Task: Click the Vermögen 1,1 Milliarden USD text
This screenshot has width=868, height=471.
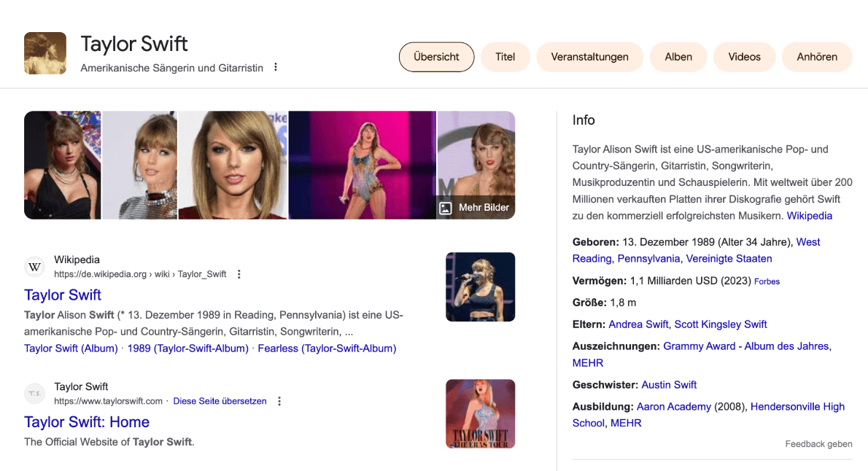Action: (662, 281)
